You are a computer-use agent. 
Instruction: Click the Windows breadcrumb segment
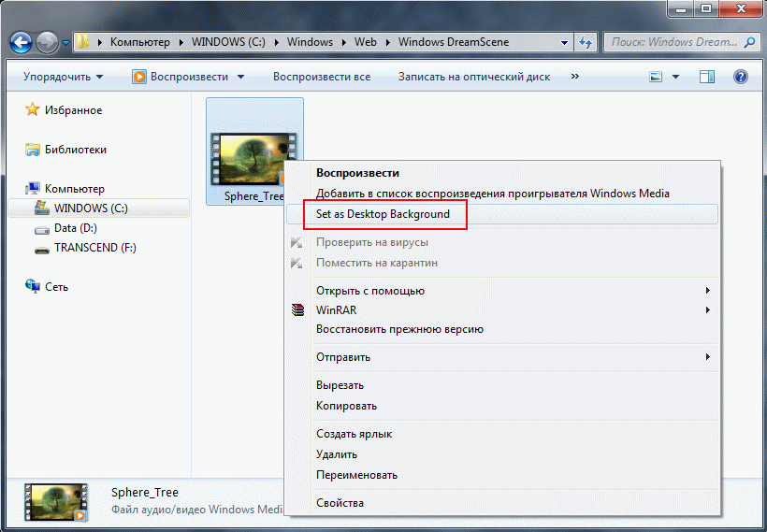pyautogui.click(x=310, y=42)
